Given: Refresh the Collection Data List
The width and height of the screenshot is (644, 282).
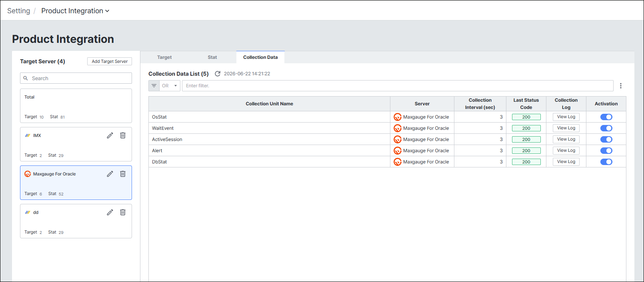Looking at the screenshot, I should pyautogui.click(x=218, y=74).
